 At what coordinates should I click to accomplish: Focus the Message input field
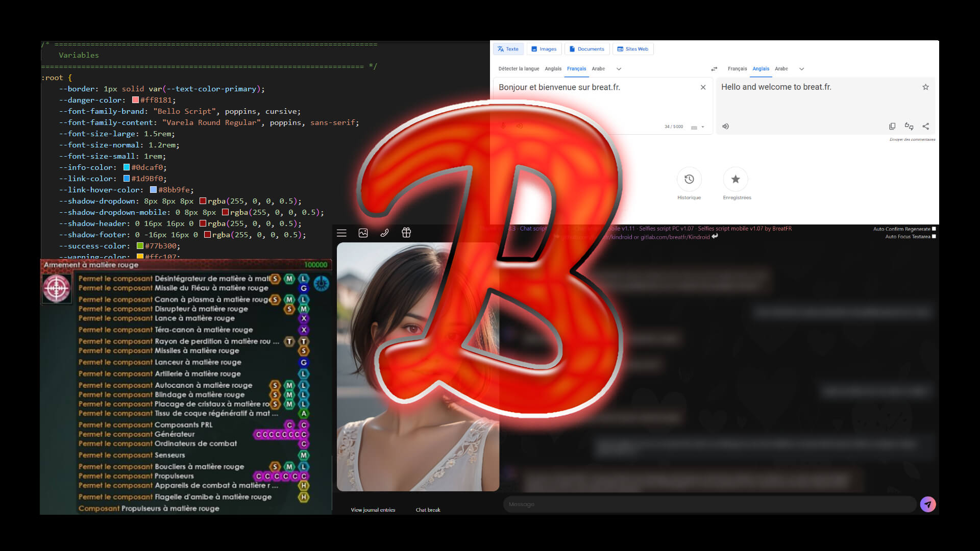point(709,504)
